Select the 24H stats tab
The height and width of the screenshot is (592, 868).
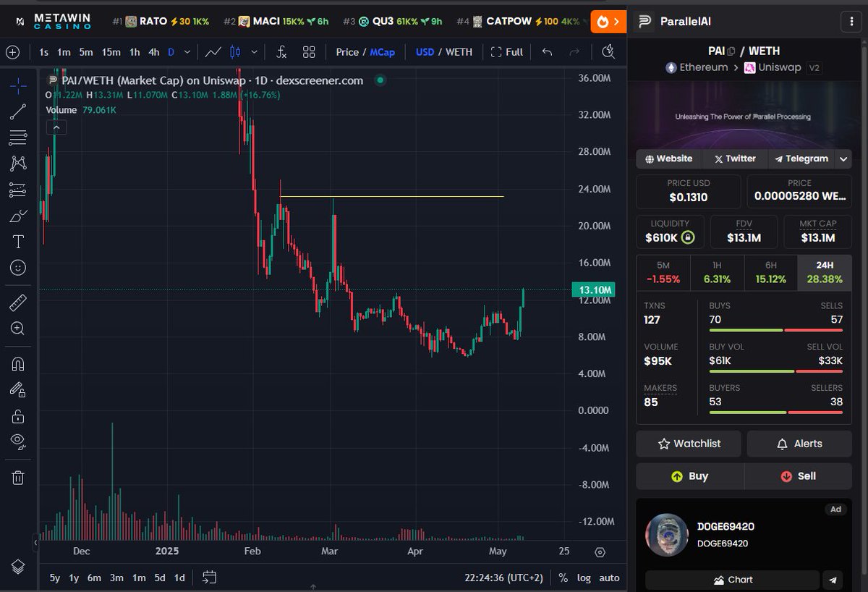pos(825,273)
